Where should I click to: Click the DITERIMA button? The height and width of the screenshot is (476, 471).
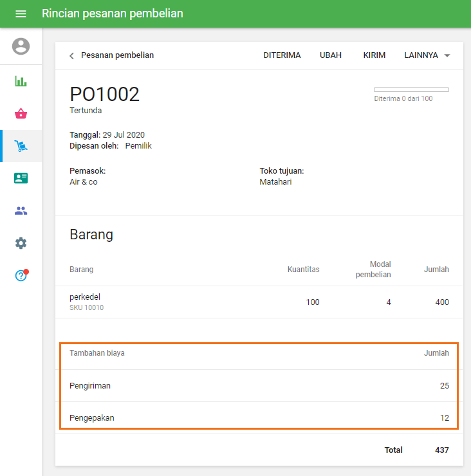(282, 55)
